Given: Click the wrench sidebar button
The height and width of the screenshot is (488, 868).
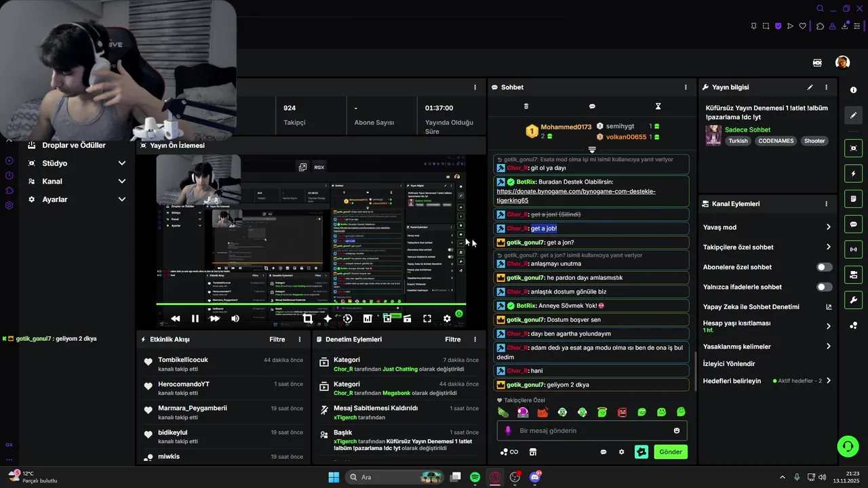Looking at the screenshot, I should pyautogui.click(x=853, y=300).
